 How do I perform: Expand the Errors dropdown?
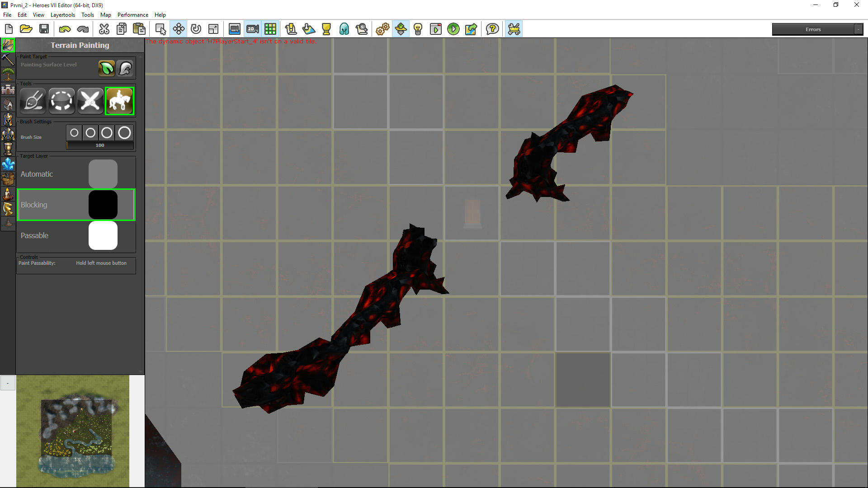(813, 29)
